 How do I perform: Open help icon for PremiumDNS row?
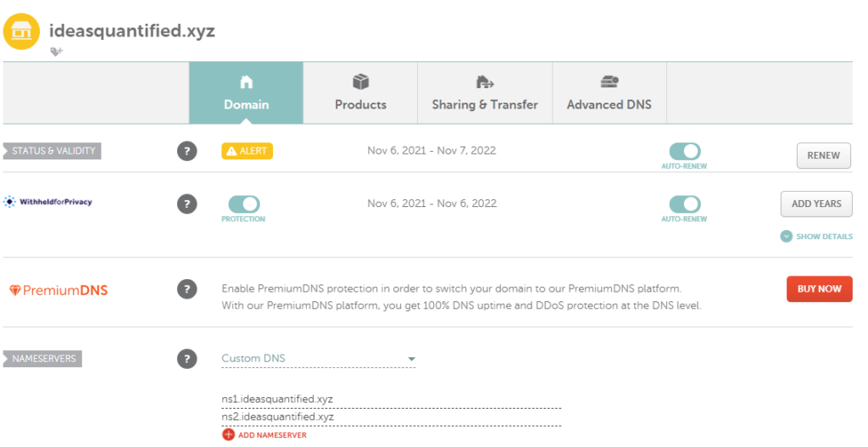187,289
